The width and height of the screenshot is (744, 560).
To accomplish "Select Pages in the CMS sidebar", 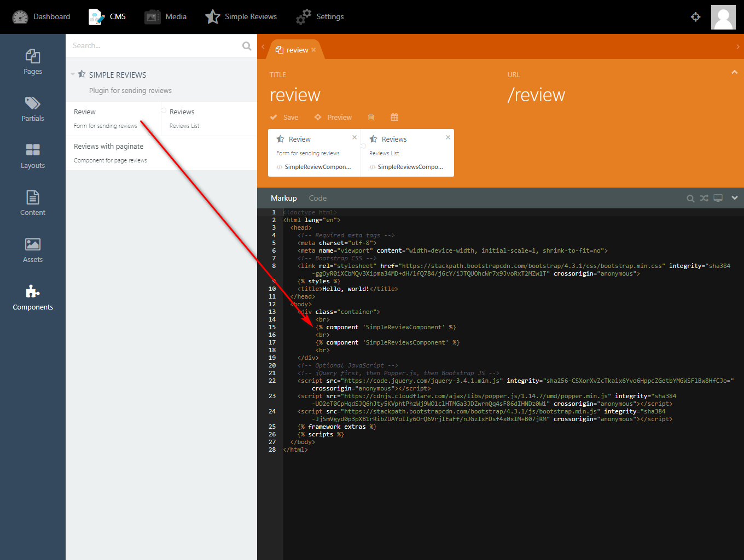I will coord(33,62).
